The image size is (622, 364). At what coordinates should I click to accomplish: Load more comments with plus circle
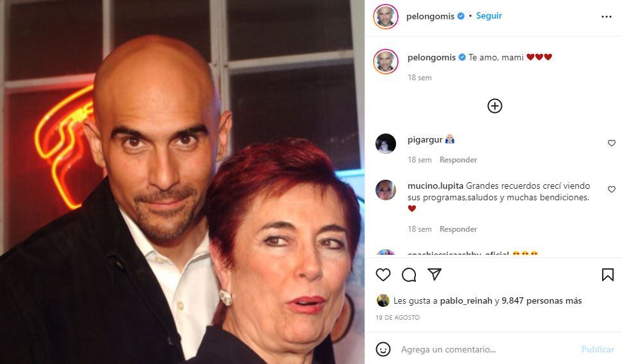click(x=495, y=106)
